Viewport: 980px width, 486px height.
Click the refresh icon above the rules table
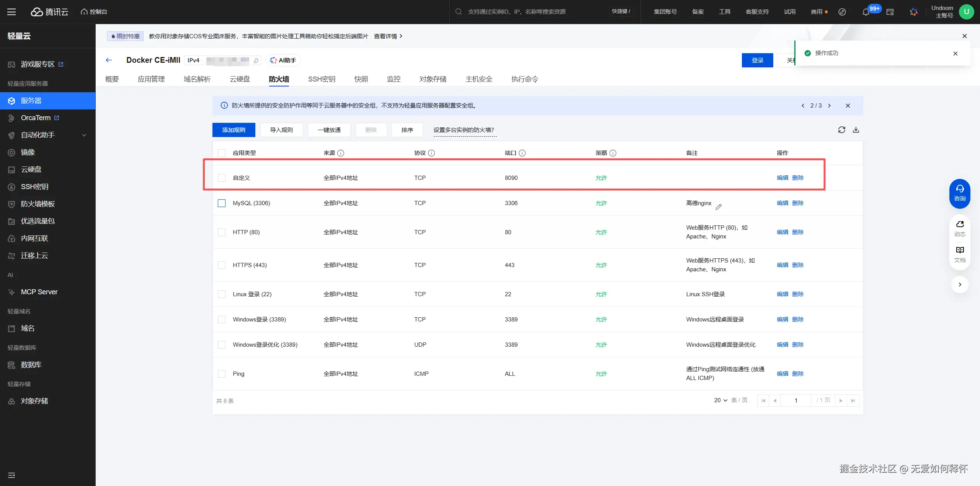(x=841, y=130)
